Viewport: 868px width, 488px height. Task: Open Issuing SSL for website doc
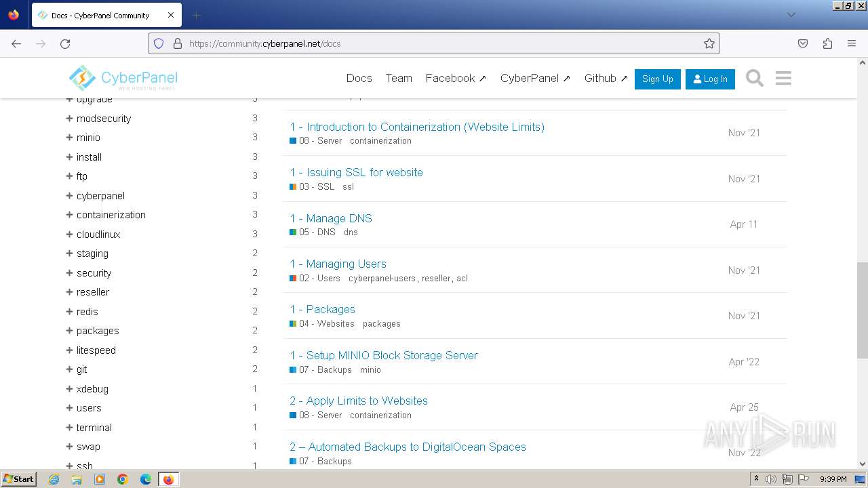[x=356, y=172]
